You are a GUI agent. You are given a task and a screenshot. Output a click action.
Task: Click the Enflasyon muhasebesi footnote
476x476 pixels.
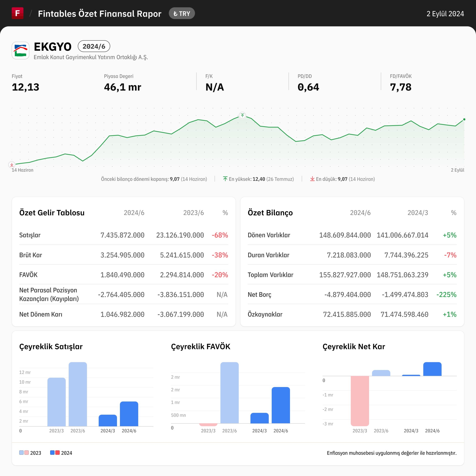coord(392,453)
